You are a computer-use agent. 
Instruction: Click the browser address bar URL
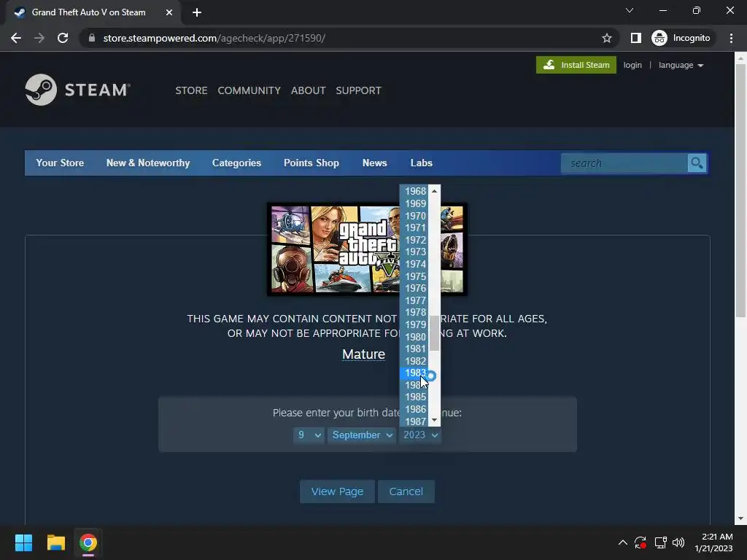coord(214,38)
